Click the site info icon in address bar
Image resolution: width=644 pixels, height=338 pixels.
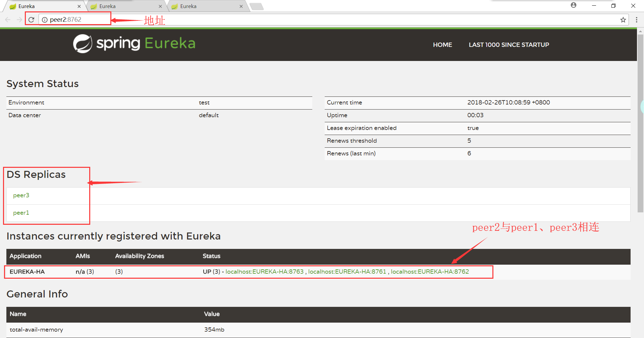[45, 20]
